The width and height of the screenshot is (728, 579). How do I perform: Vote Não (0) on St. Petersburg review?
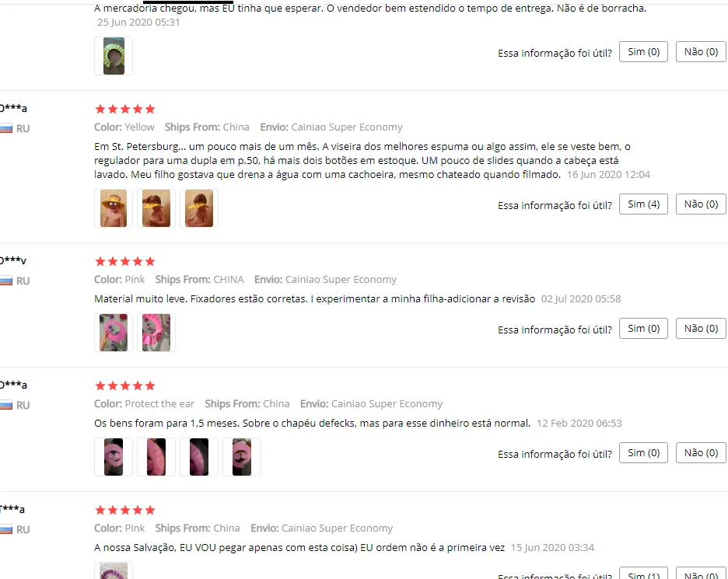[x=701, y=204]
